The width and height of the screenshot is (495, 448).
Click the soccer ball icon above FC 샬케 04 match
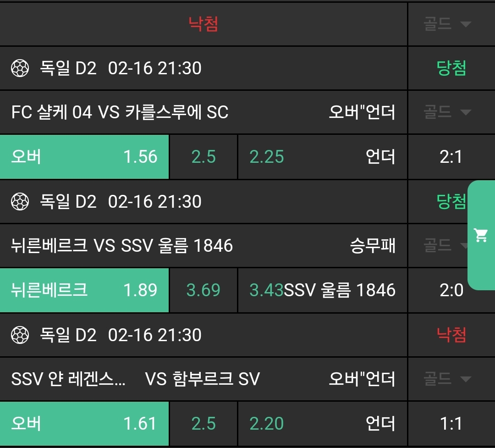(20, 68)
